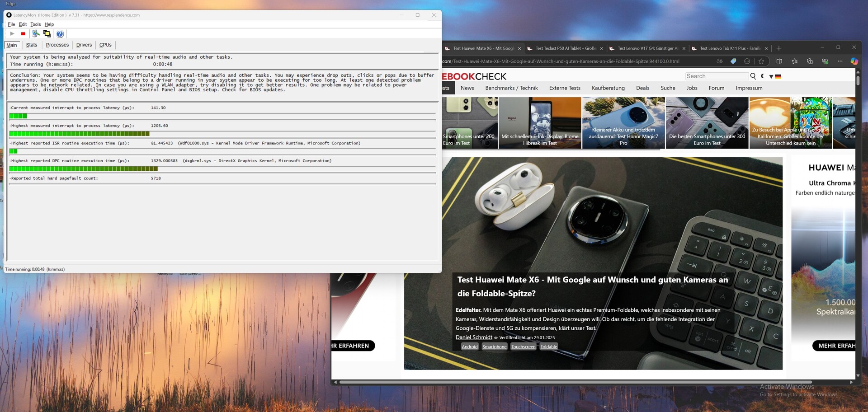Switch to Test Lenovo V17 G4 tab

[x=648, y=48]
